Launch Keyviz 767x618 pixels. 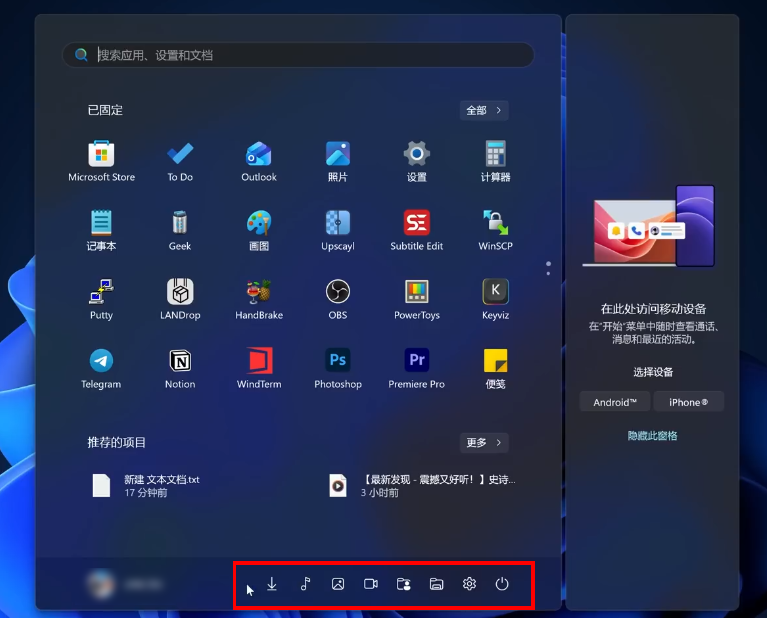point(495,299)
